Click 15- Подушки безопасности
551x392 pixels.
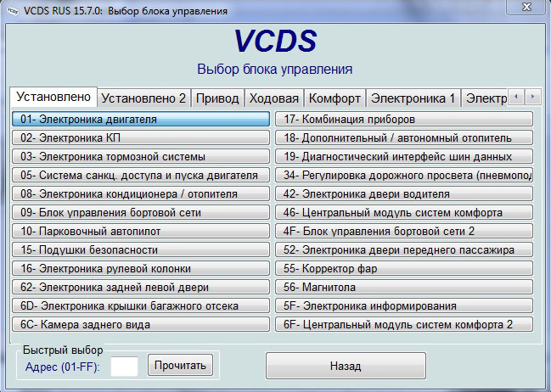click(x=141, y=249)
